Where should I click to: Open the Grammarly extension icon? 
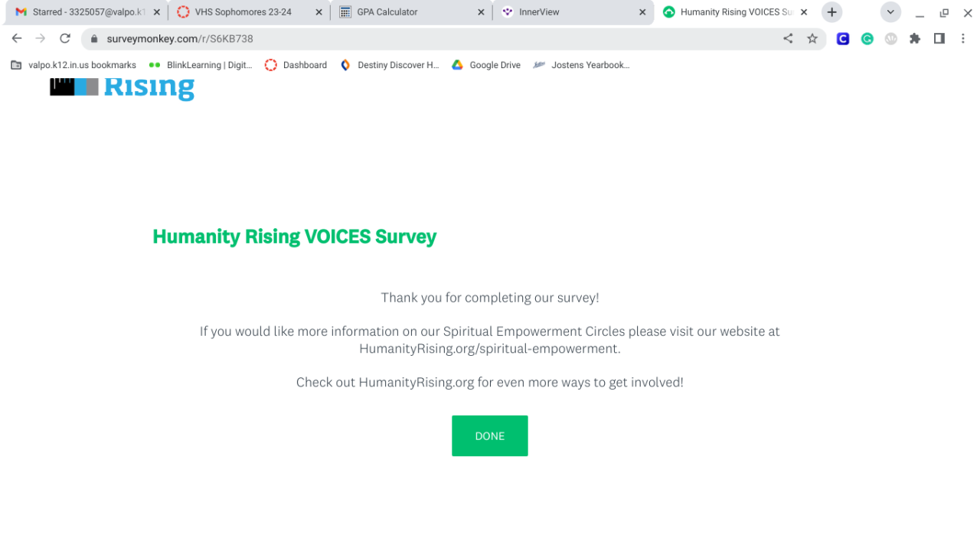click(867, 38)
